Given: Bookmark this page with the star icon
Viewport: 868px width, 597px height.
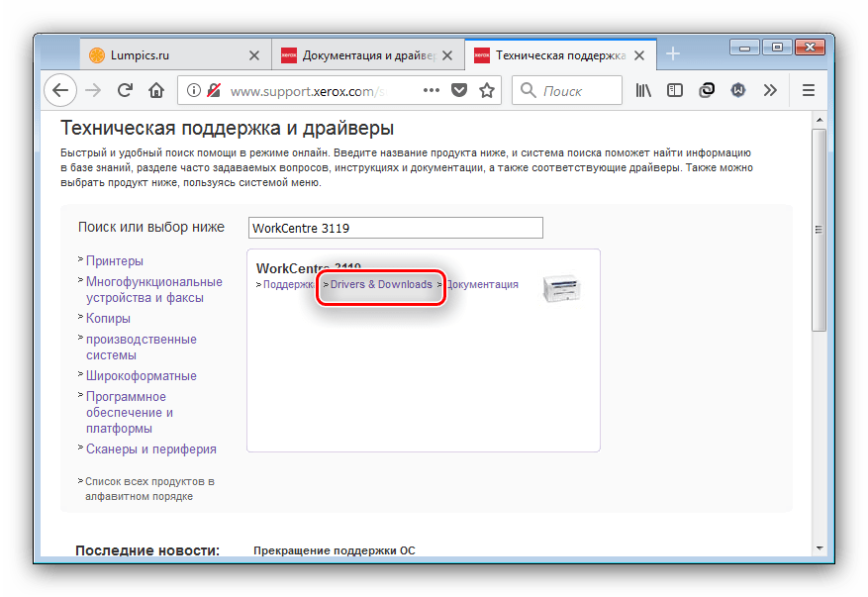Looking at the screenshot, I should click(487, 90).
